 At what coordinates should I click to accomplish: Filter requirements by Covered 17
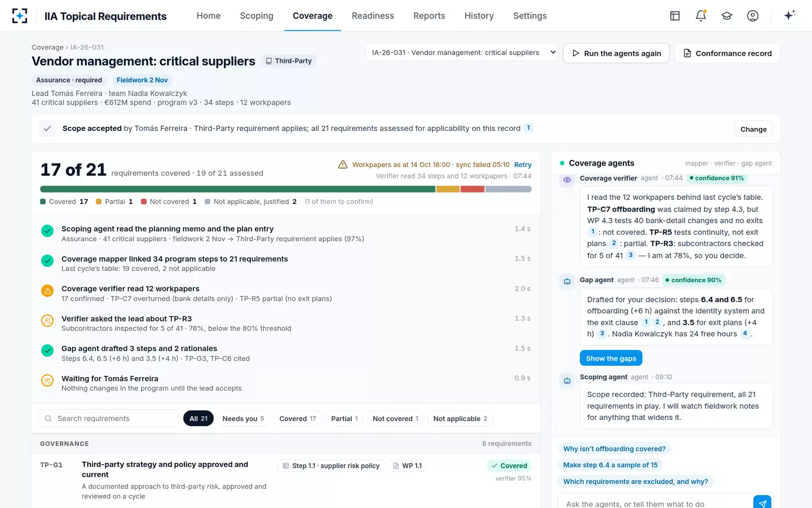298,418
